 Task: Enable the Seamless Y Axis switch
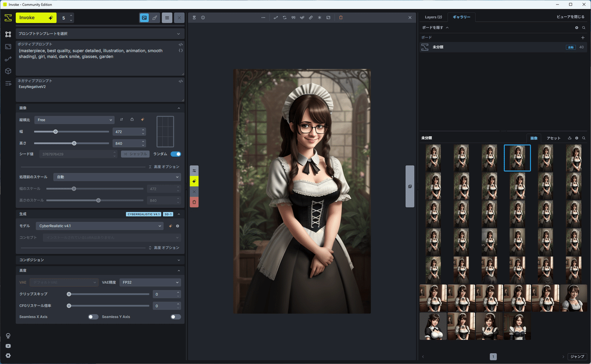pos(175,317)
